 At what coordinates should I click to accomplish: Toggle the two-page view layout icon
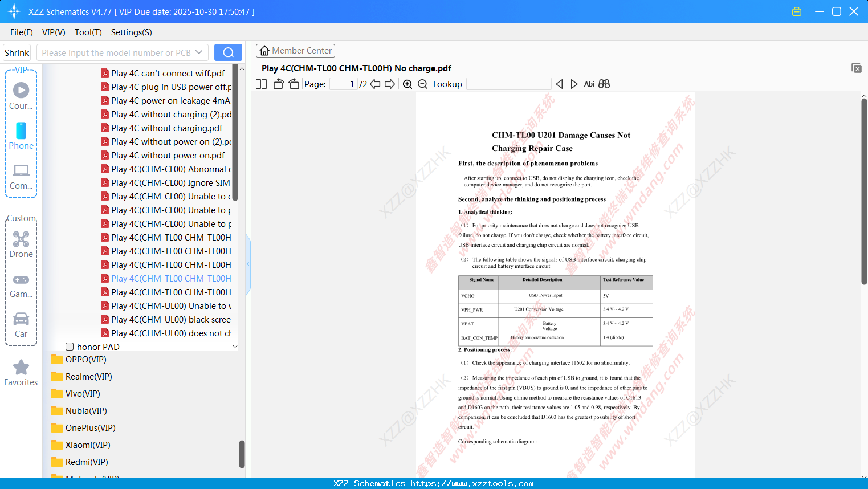tap(262, 84)
